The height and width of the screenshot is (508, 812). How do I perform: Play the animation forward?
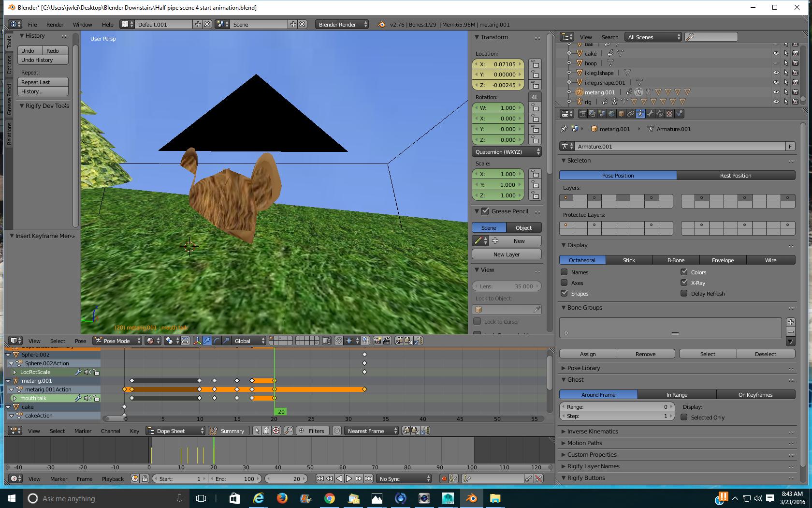point(349,478)
